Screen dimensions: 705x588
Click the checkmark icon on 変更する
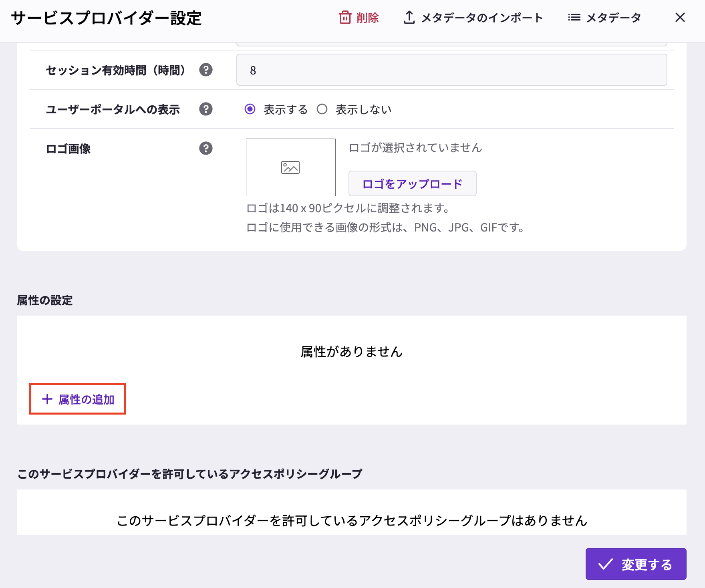tap(605, 564)
